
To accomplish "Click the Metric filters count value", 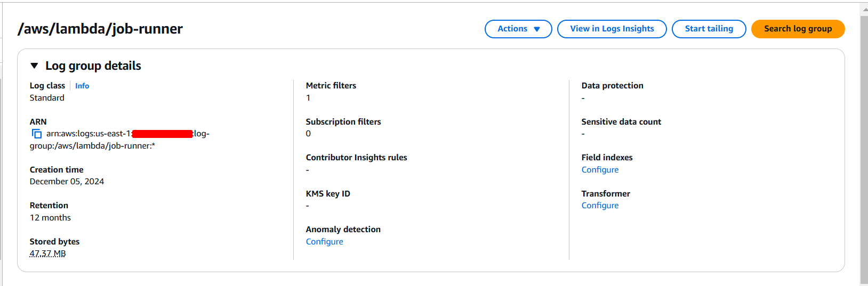I will (308, 98).
